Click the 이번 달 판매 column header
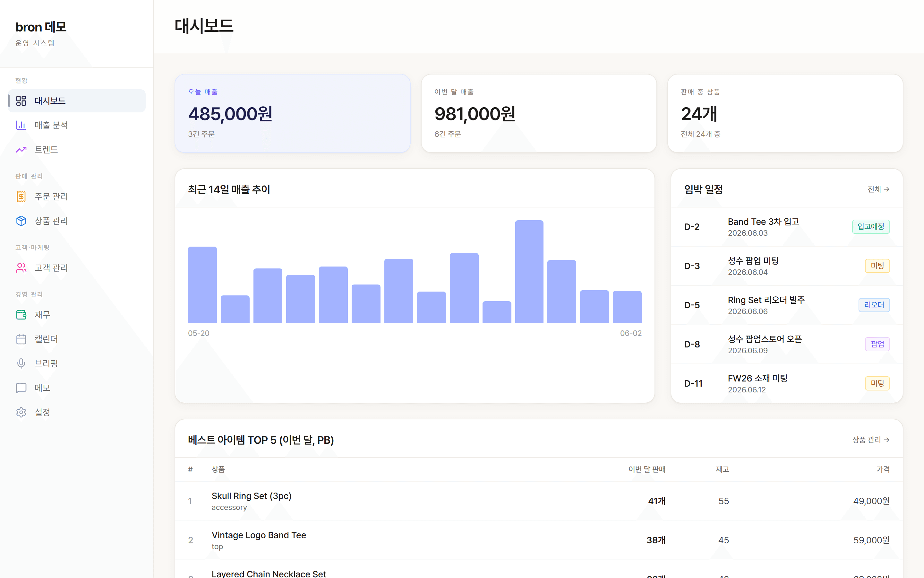924x578 pixels. 647,469
